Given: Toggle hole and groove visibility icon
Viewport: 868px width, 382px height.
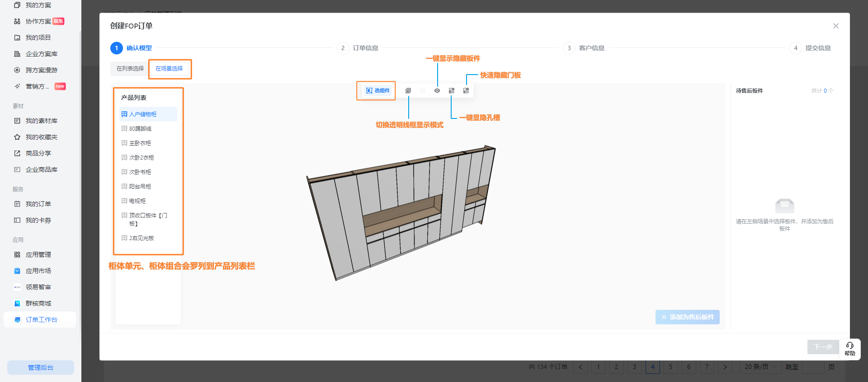Looking at the screenshot, I should (x=451, y=91).
